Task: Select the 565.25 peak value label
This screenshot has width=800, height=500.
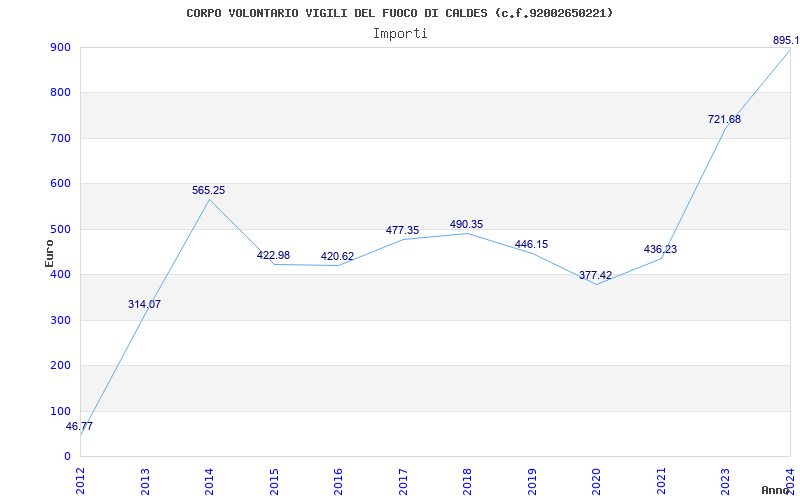Action: pyautogui.click(x=208, y=190)
